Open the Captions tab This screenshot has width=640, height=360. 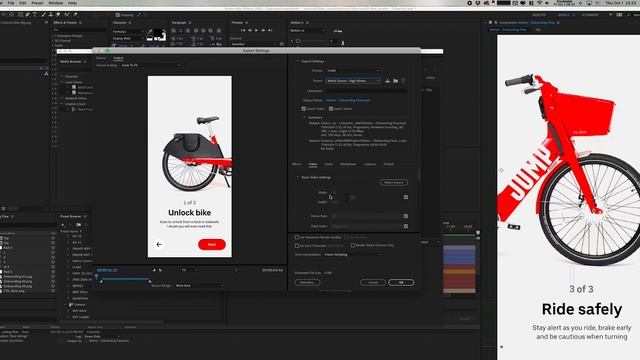(x=370, y=164)
